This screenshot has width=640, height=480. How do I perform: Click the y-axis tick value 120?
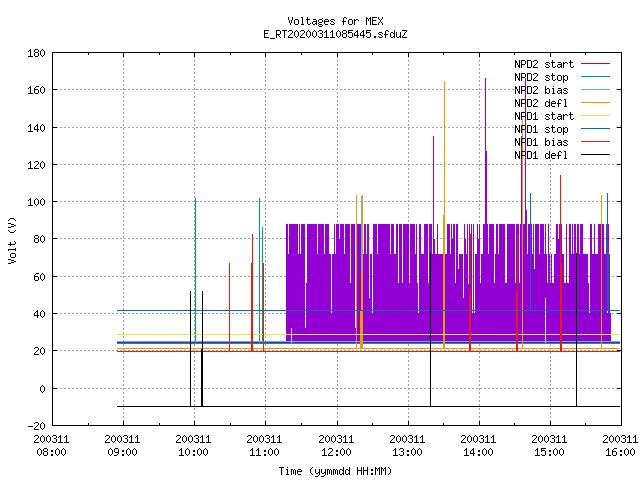click(x=36, y=165)
